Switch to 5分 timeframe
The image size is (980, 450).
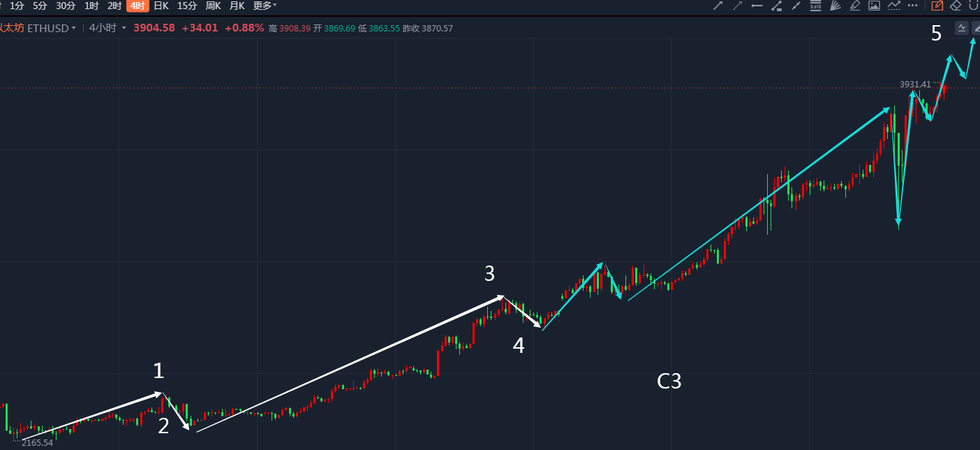point(40,6)
